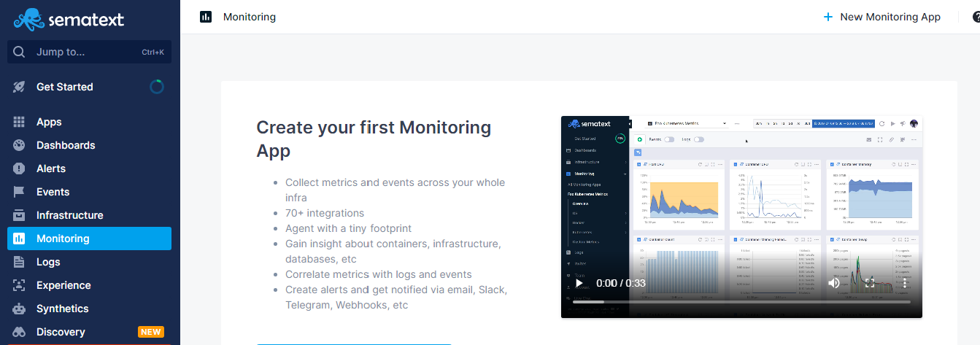Go to Alerts using the exclamation icon
This screenshot has width=980, height=345.
pos(20,168)
